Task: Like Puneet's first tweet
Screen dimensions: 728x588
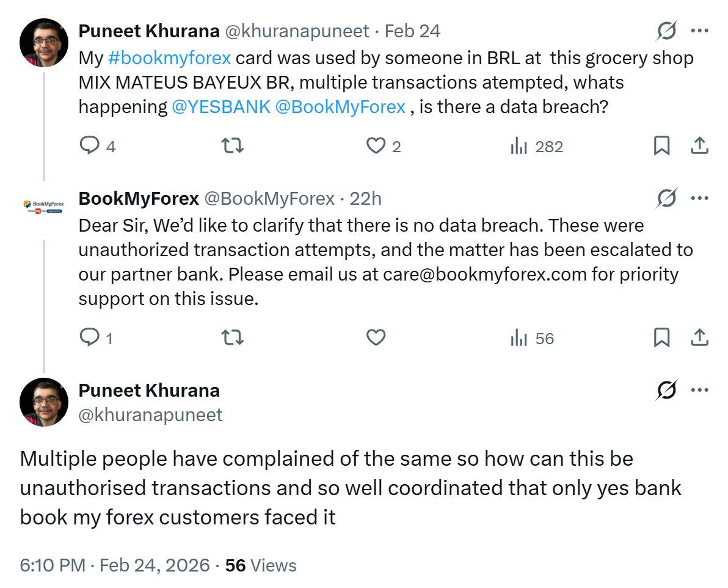Action: tap(375, 145)
